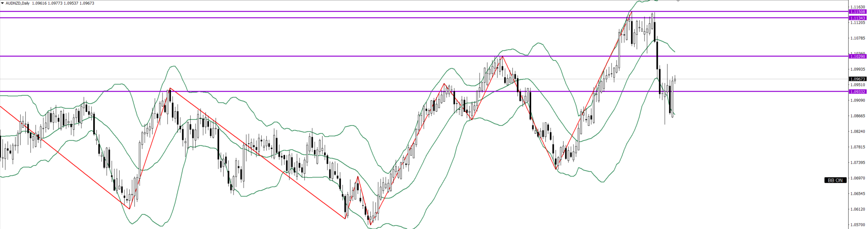868x229 pixels.
Task: Click the 1.11630 value at axis top
Action: (857, 7)
